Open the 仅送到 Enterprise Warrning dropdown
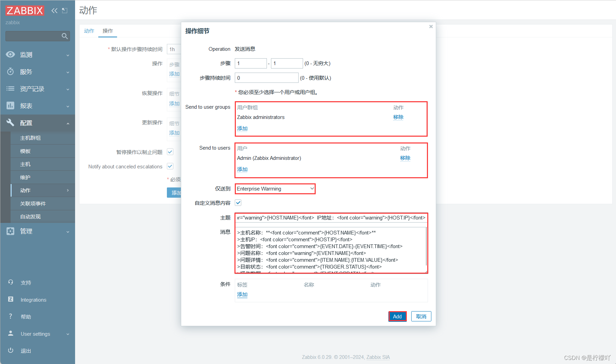 click(275, 189)
